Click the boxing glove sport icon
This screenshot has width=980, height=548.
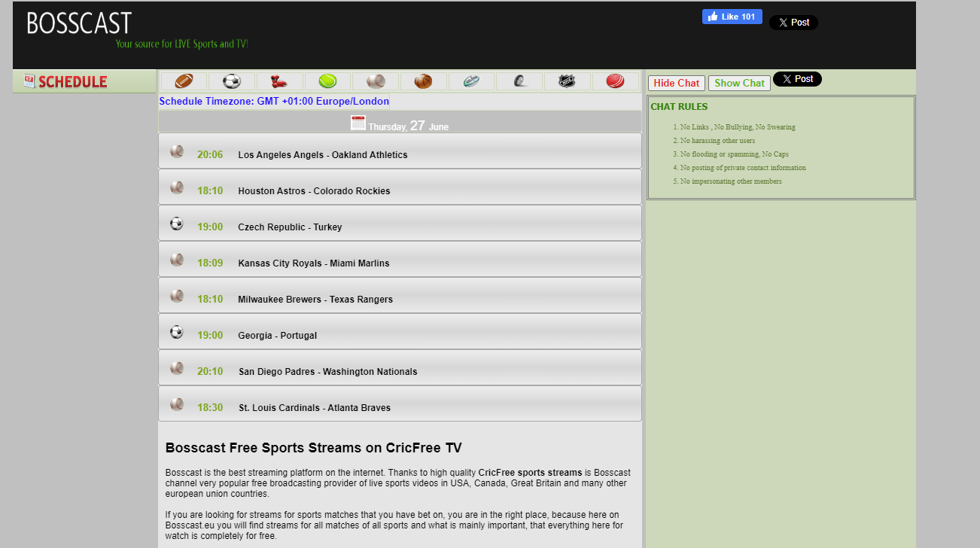click(x=280, y=81)
